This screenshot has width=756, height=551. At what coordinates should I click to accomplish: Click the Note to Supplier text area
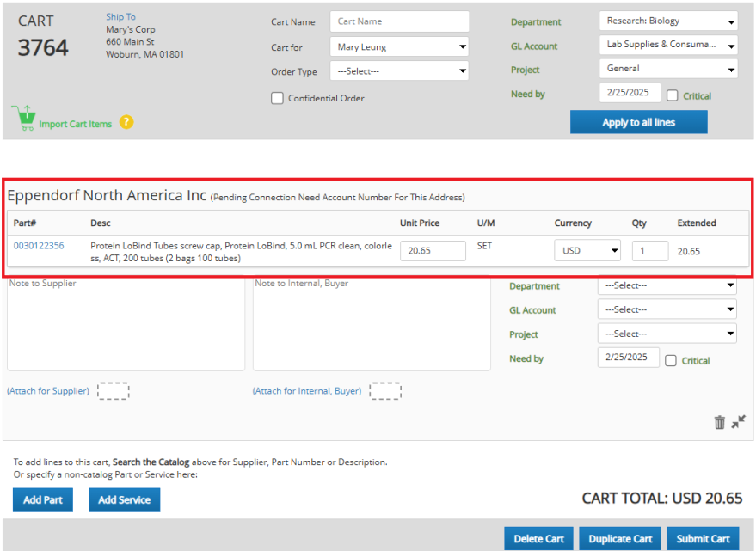click(126, 323)
